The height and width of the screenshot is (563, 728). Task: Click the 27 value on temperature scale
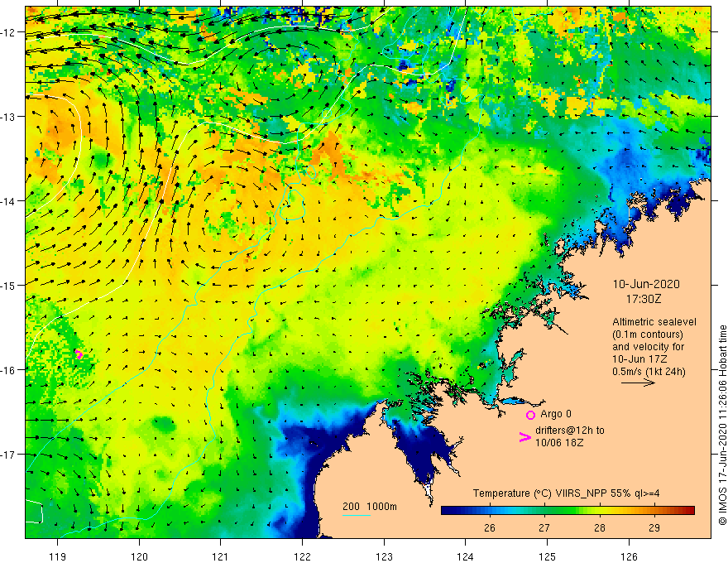(x=544, y=527)
